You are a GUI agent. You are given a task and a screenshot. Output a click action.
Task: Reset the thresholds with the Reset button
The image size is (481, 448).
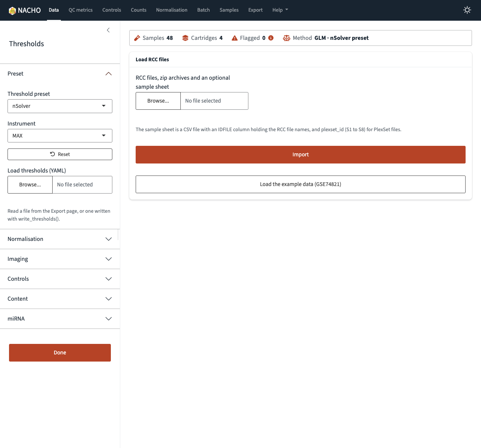[60, 154]
